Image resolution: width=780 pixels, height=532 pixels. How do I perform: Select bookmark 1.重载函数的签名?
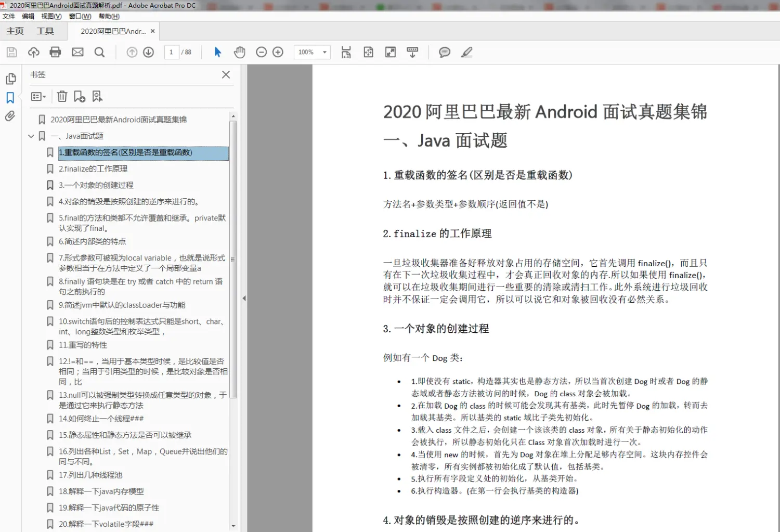143,152
